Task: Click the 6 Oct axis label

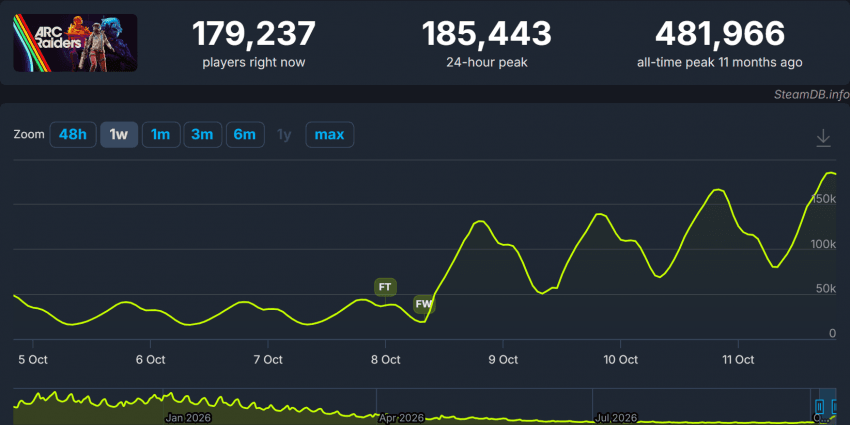Action: (x=150, y=359)
